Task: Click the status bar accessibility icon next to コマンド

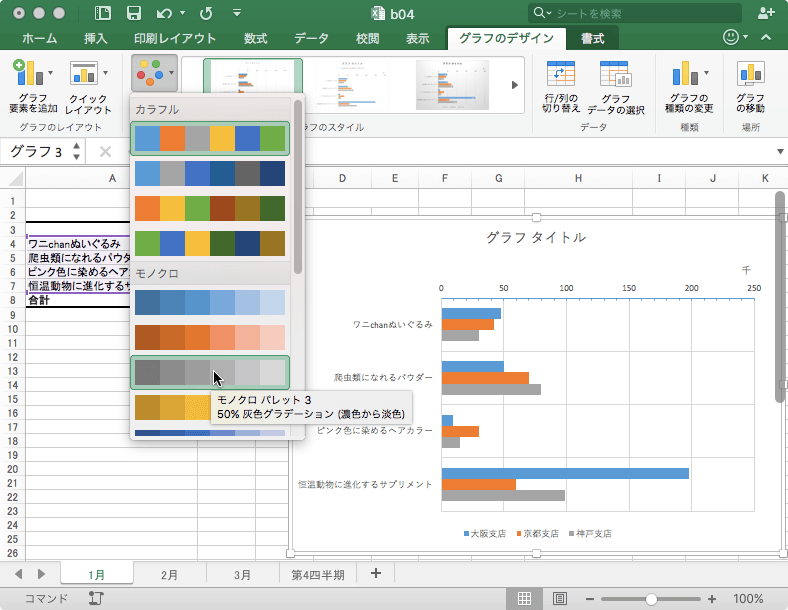Action: (96, 598)
